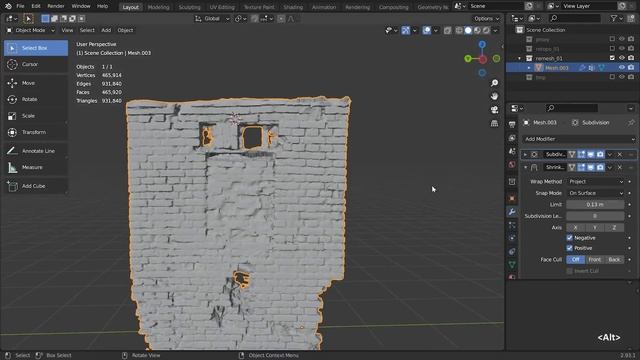Toggle visibility eye for Mesh.003

[x=622, y=67]
